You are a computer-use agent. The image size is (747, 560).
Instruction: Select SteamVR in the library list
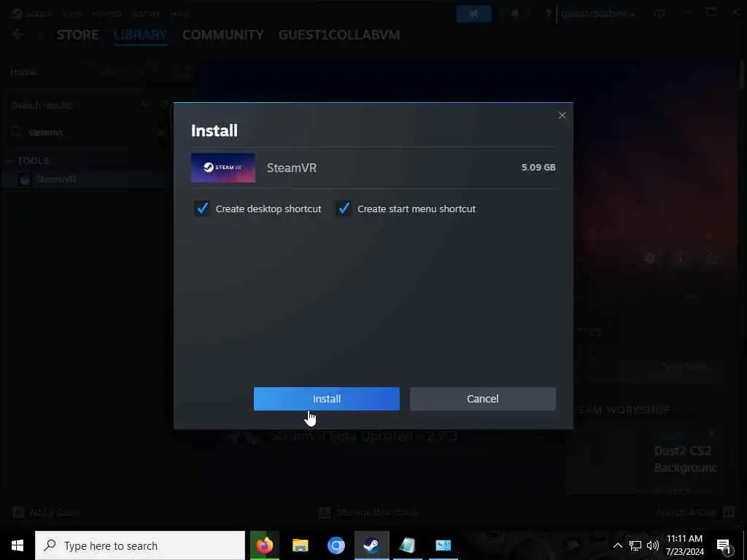(x=56, y=179)
